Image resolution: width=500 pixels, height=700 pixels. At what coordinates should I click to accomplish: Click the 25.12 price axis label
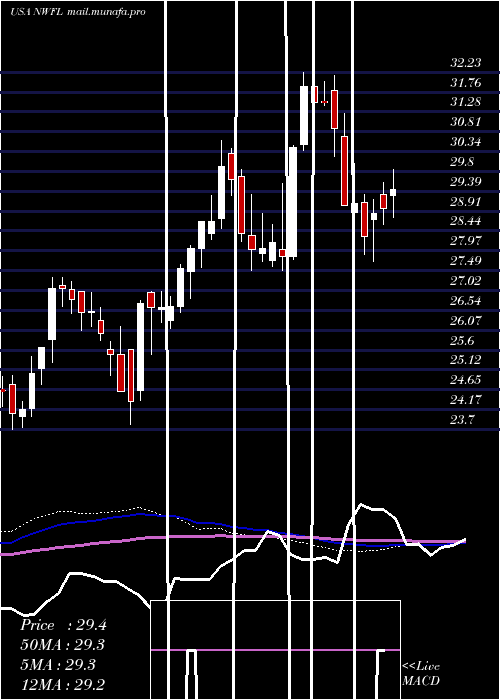(466, 360)
